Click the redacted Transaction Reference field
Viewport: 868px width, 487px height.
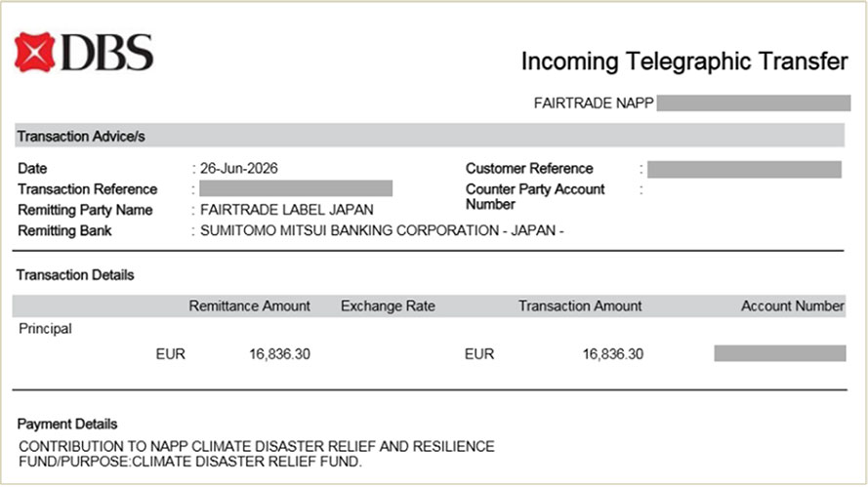[x=296, y=188]
